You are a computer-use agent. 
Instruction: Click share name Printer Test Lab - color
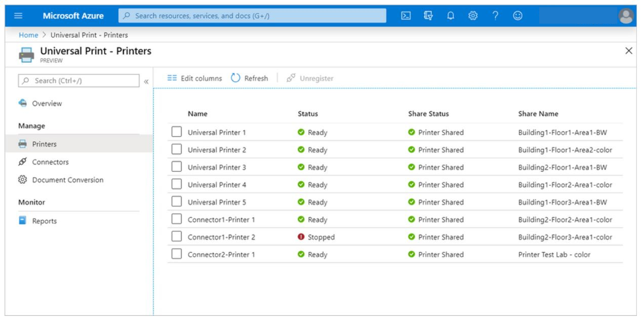click(554, 255)
